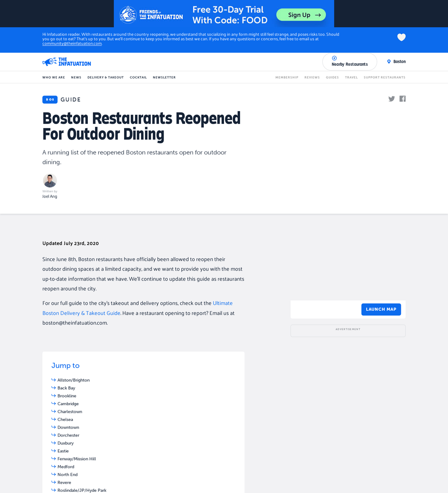Jump to Eastie section
Screen dimensions: 448x493
63,451
